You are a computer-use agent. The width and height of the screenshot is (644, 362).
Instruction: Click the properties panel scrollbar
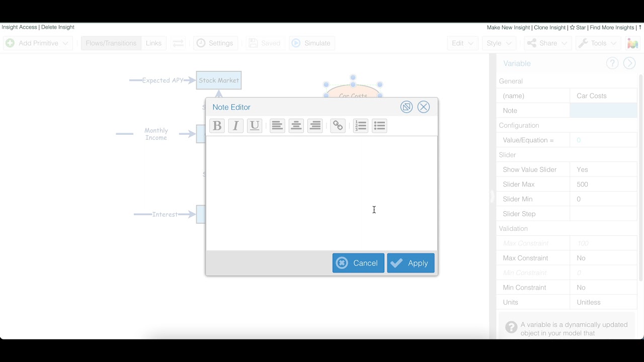click(x=640, y=177)
